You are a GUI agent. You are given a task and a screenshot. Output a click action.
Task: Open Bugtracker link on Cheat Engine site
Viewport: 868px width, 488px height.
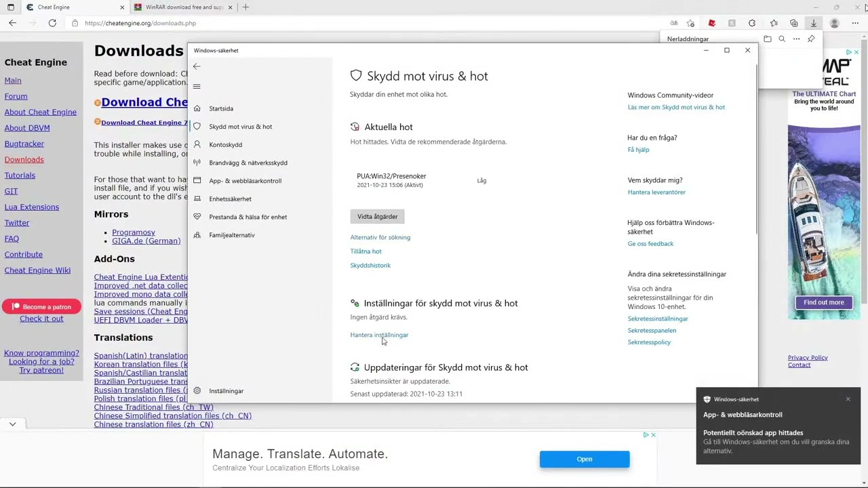coord(24,144)
